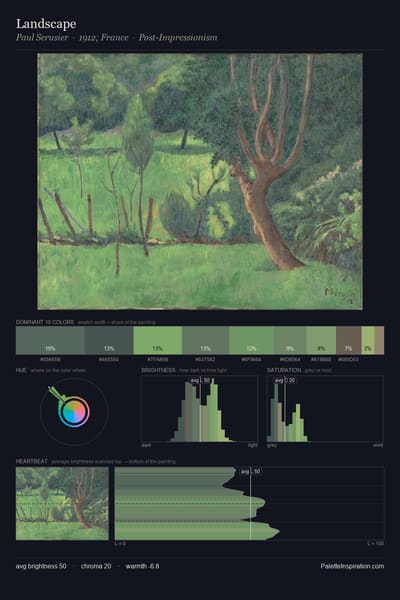400x600 pixels.
Task: Click the pale yellow-green 2% swatch
Action: (x=368, y=340)
